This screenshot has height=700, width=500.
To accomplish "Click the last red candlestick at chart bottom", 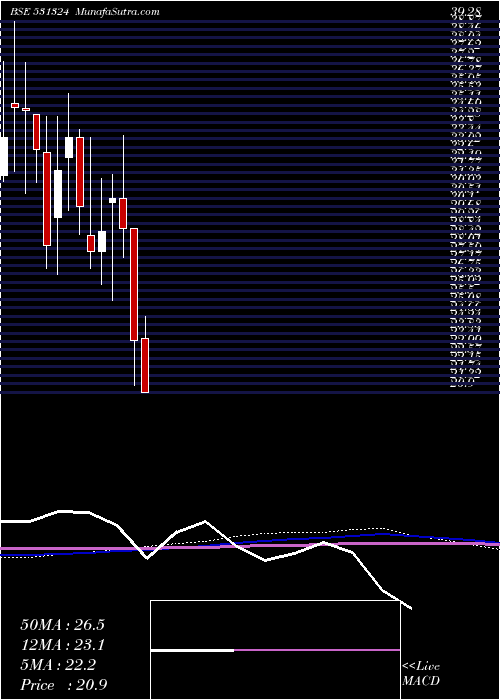I will click(145, 365).
